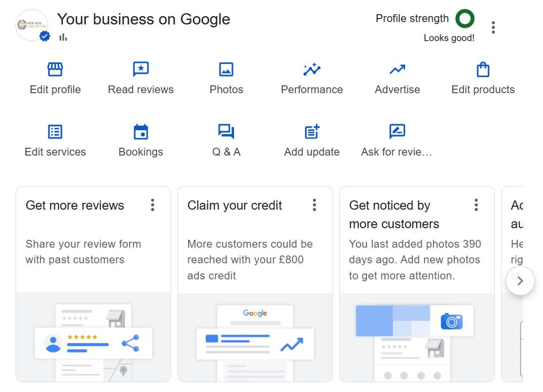Open the Performance sparkle chart icon
This screenshot has width=543, height=392.
coord(312,69)
